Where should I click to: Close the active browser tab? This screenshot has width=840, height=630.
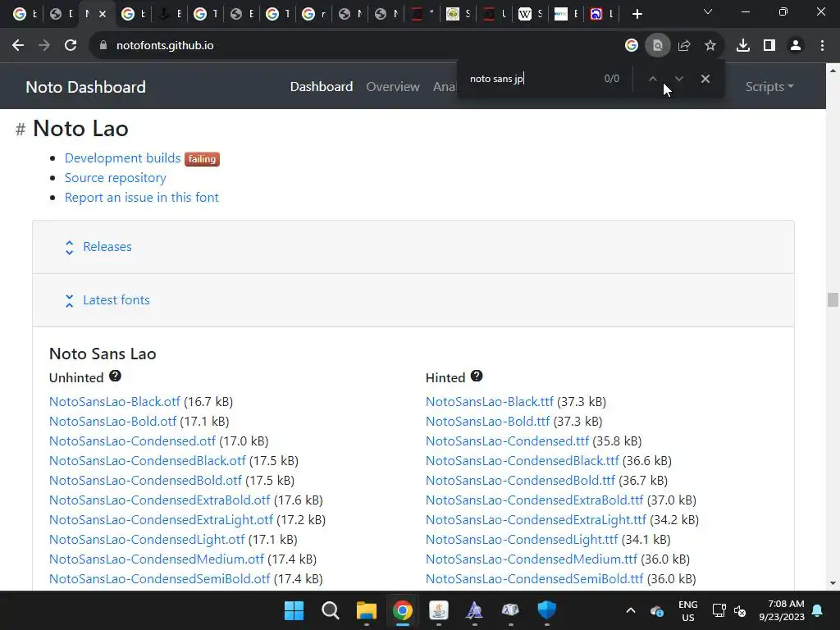click(x=103, y=14)
